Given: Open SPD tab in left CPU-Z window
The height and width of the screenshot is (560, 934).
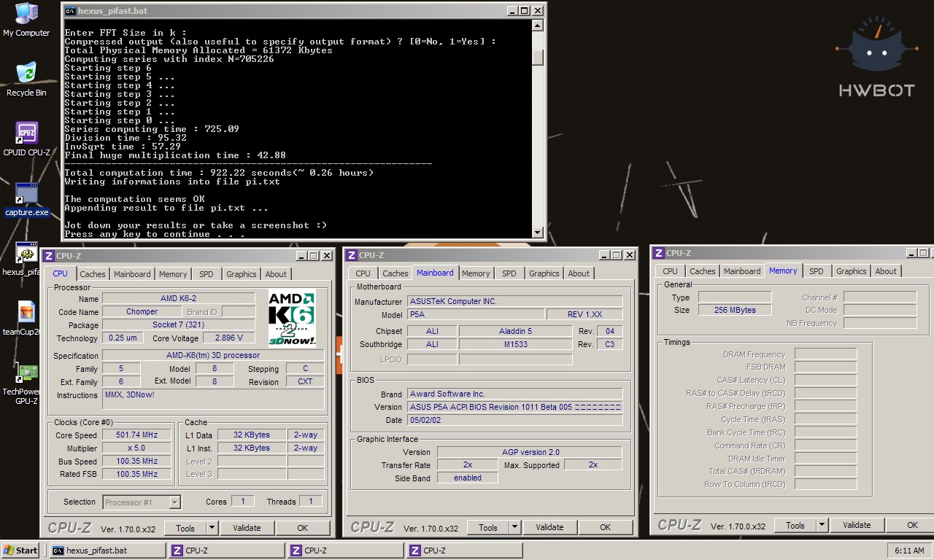Looking at the screenshot, I should 207,274.
